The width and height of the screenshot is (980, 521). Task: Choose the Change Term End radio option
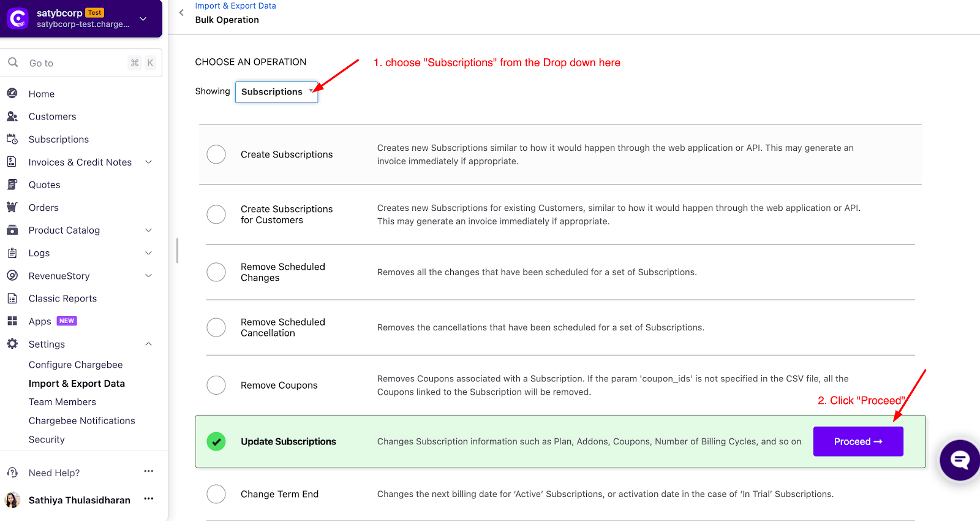coord(216,494)
